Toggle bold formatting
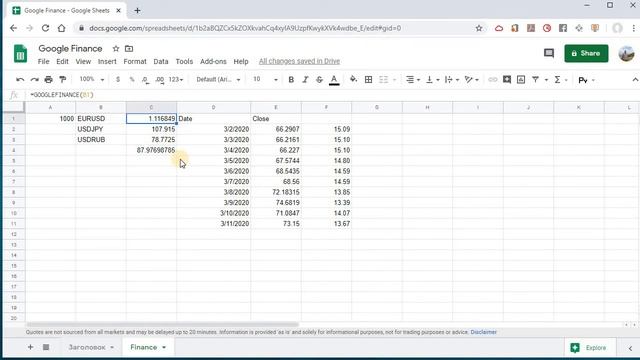Viewport: 640px width, 360px height. [291, 80]
